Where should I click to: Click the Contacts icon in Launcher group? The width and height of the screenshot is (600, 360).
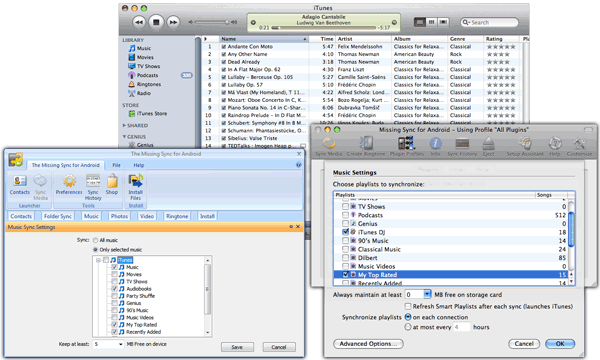pyautogui.click(x=20, y=181)
